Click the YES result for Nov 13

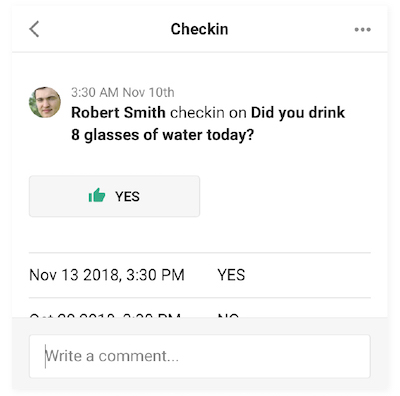(231, 275)
